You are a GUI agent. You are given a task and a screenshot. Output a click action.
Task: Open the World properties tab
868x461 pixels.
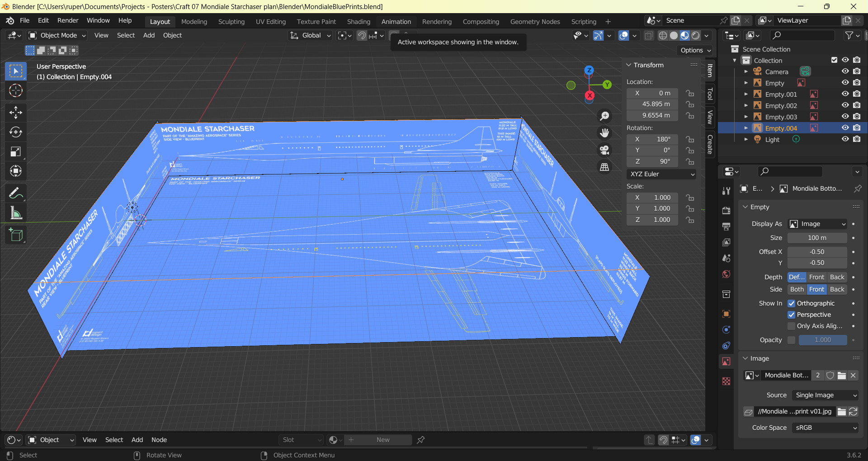tap(726, 274)
